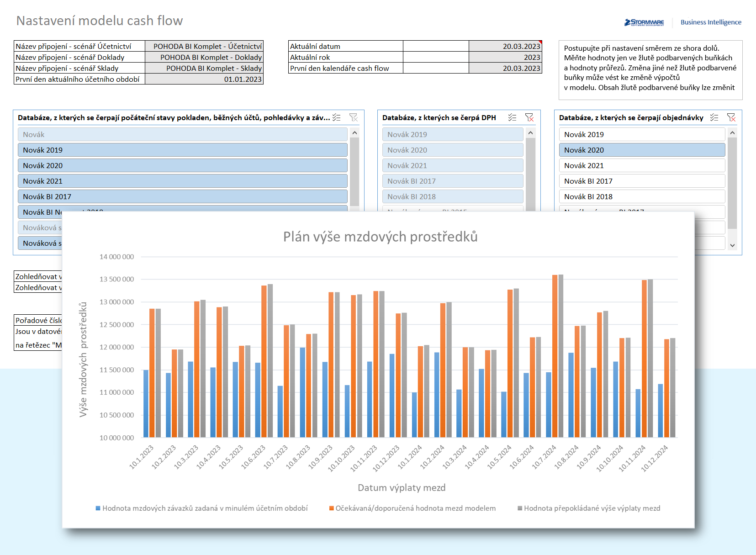The image size is (756, 555).
Task: Click the 'Aktuální datum' label cell
Action: coord(346,46)
